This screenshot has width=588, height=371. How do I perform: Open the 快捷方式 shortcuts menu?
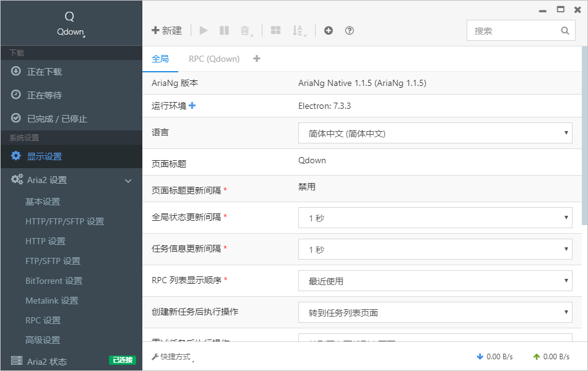(x=171, y=357)
